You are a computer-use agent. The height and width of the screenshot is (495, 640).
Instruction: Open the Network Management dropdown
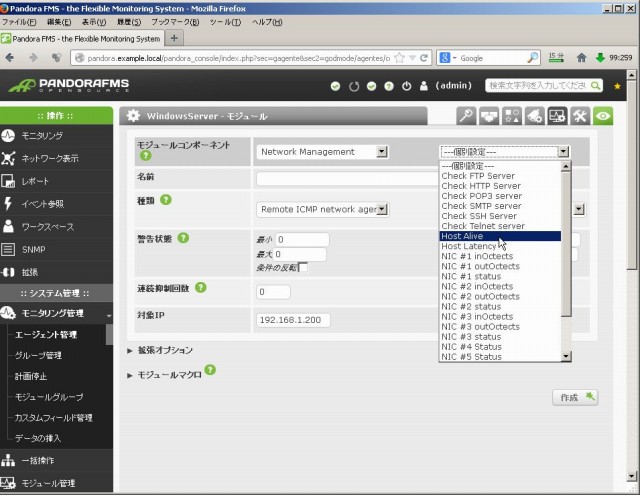[x=322, y=152]
